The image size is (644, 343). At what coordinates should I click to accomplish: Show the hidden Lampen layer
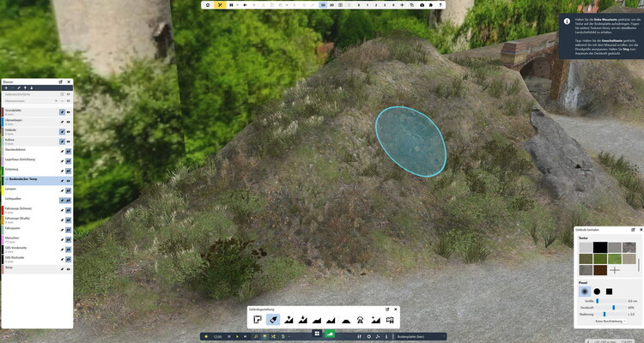point(68,190)
